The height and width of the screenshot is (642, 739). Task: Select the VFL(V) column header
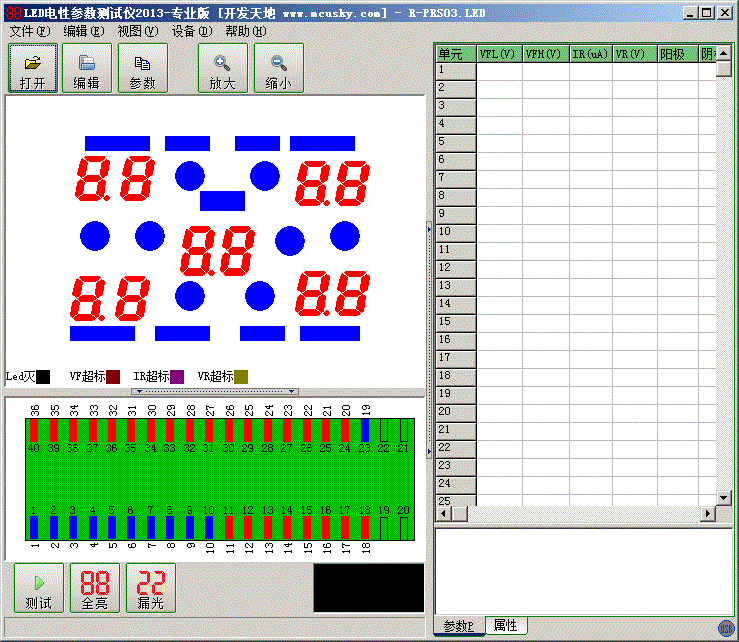coord(498,54)
